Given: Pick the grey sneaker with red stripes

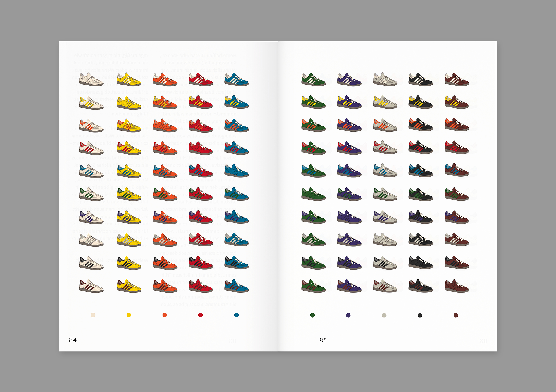Looking at the screenshot, I should click(385, 148).
